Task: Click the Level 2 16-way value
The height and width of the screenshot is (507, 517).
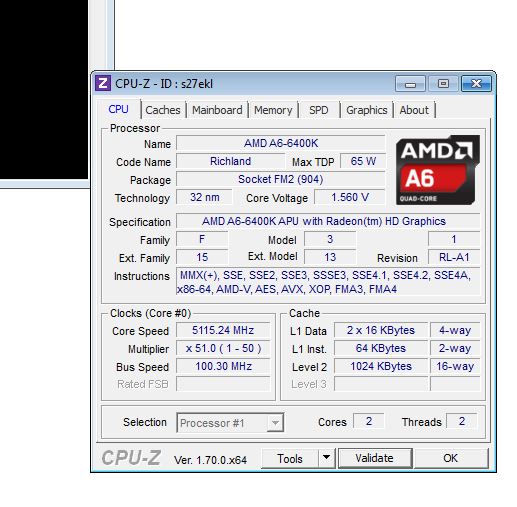Action: click(455, 366)
